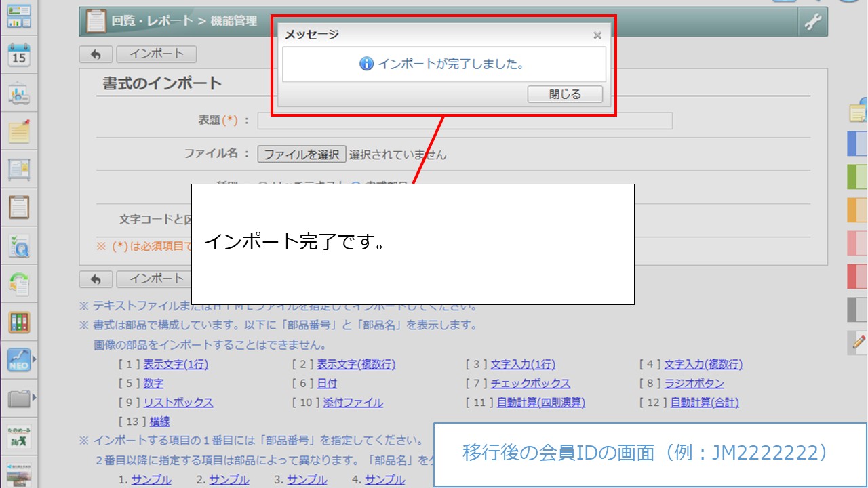Screen dimensions: 868x488
Task: Click the back arrow button below the form
Action: pyautogui.click(x=96, y=279)
